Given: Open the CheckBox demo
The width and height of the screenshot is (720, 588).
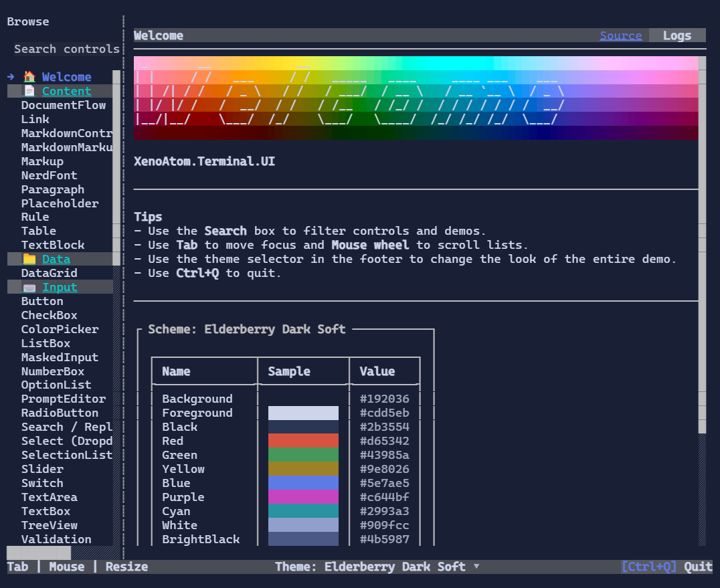Looking at the screenshot, I should tap(49, 315).
